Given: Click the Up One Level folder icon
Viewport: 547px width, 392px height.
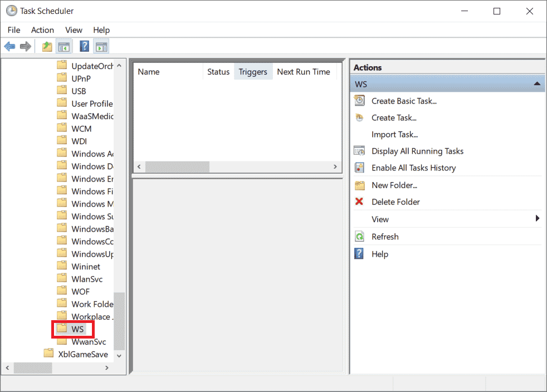Looking at the screenshot, I should (x=47, y=46).
